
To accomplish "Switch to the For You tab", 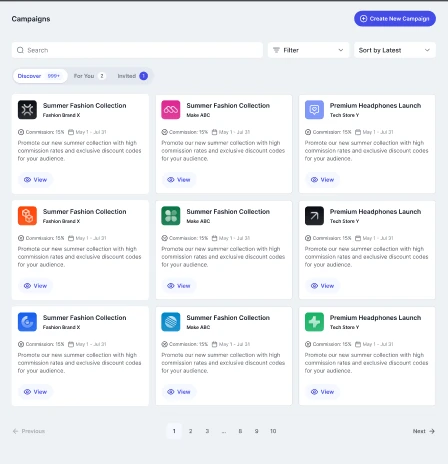I will pos(89,76).
